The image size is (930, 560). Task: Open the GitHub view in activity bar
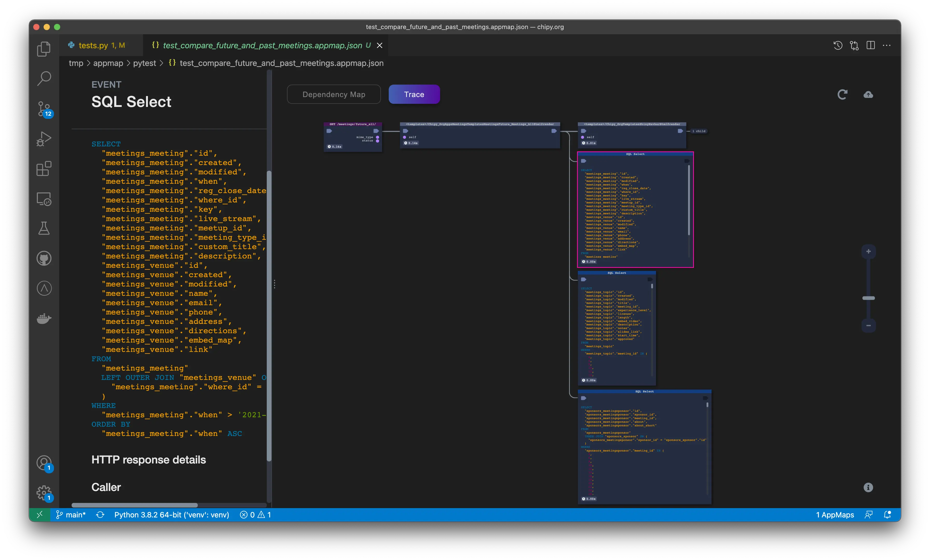click(x=44, y=258)
